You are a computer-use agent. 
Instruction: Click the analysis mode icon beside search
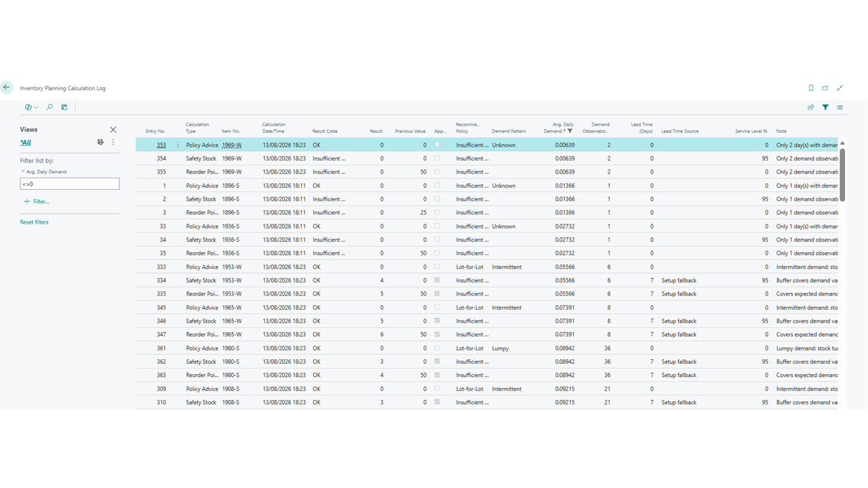point(64,107)
